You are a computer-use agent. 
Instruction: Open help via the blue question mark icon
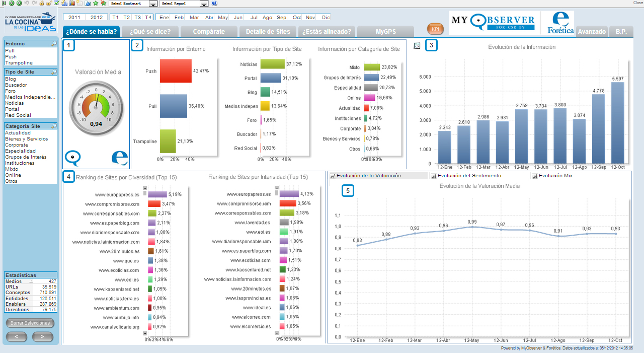(x=214, y=3)
